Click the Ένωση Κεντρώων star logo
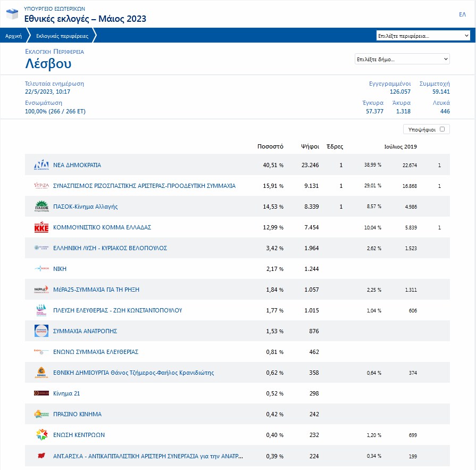This screenshot has height=470, width=476. tap(41, 435)
